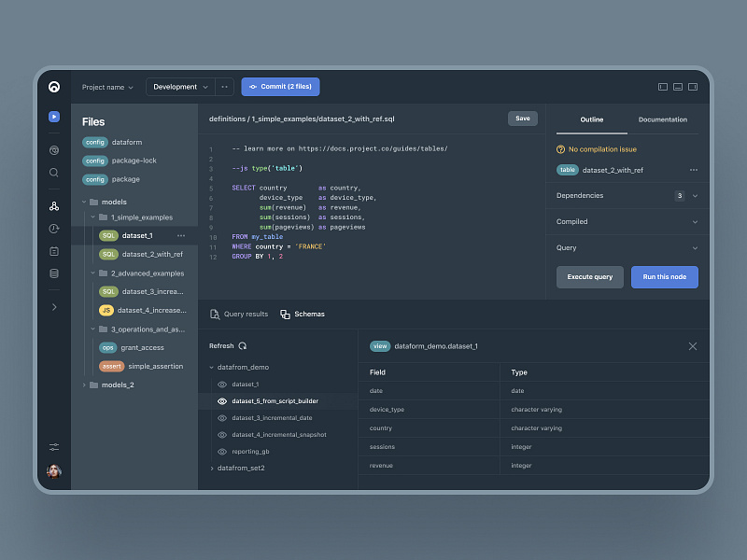Toggle the eye on dataset_3_incremental_date
Image resolution: width=747 pixels, height=560 pixels.
(220, 417)
